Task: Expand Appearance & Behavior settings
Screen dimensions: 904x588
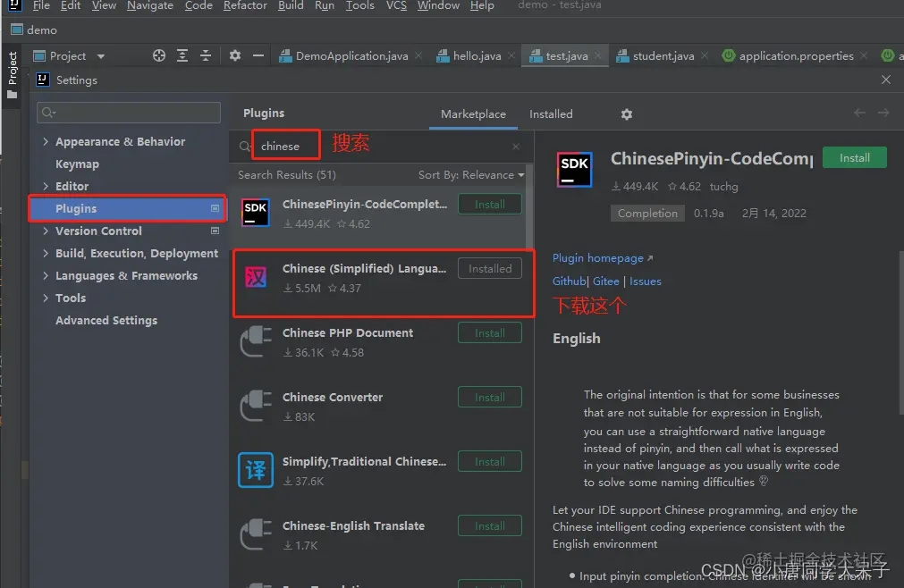Action: click(x=46, y=141)
